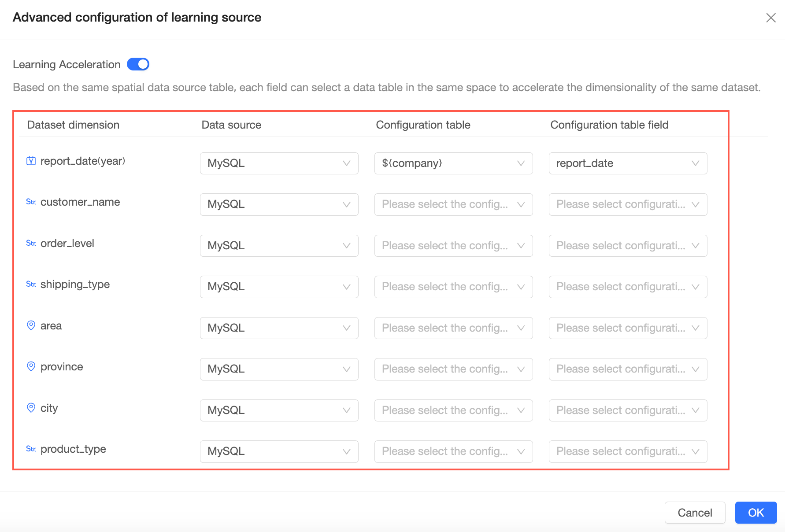Click the Configuration table field column header
The width and height of the screenshot is (785, 532).
609,125
